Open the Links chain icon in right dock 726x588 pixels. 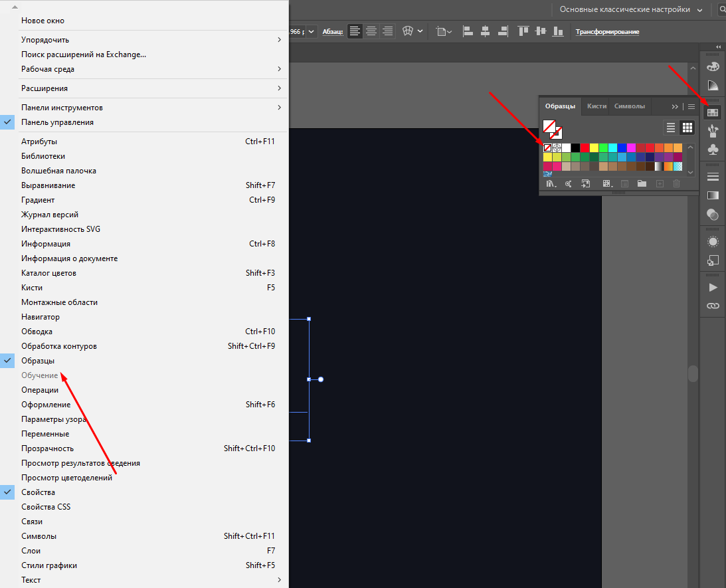tap(713, 306)
